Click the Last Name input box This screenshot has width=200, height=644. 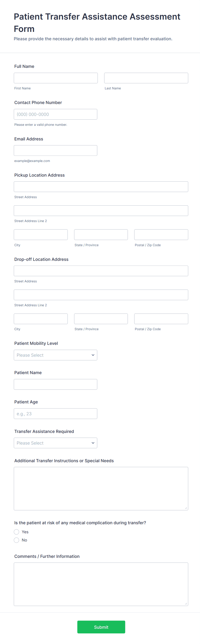click(146, 78)
